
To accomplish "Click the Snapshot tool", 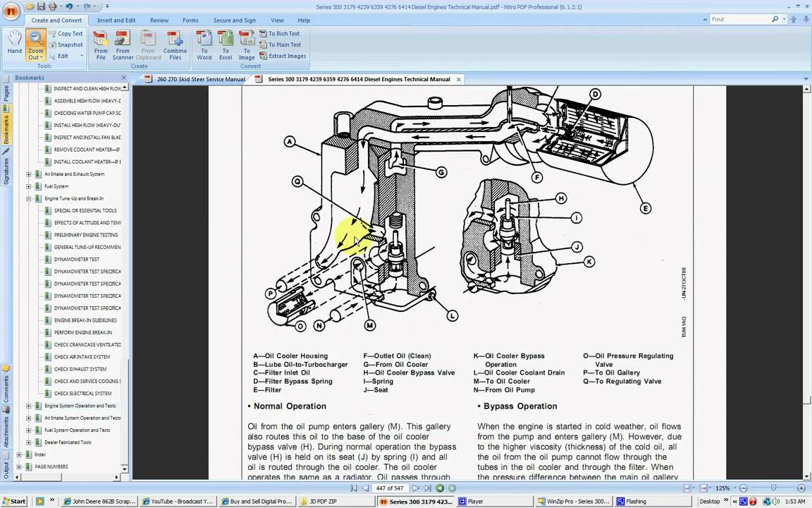I will pyautogui.click(x=66, y=44).
